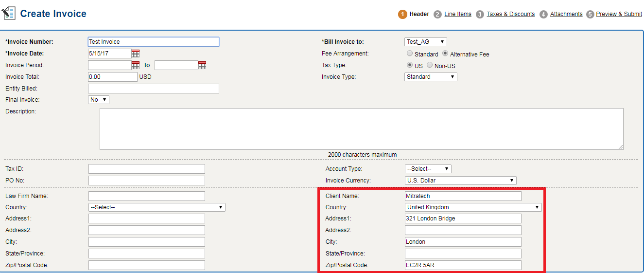
Task: Click Client Name field containing Mitratech
Action: [x=463, y=196]
